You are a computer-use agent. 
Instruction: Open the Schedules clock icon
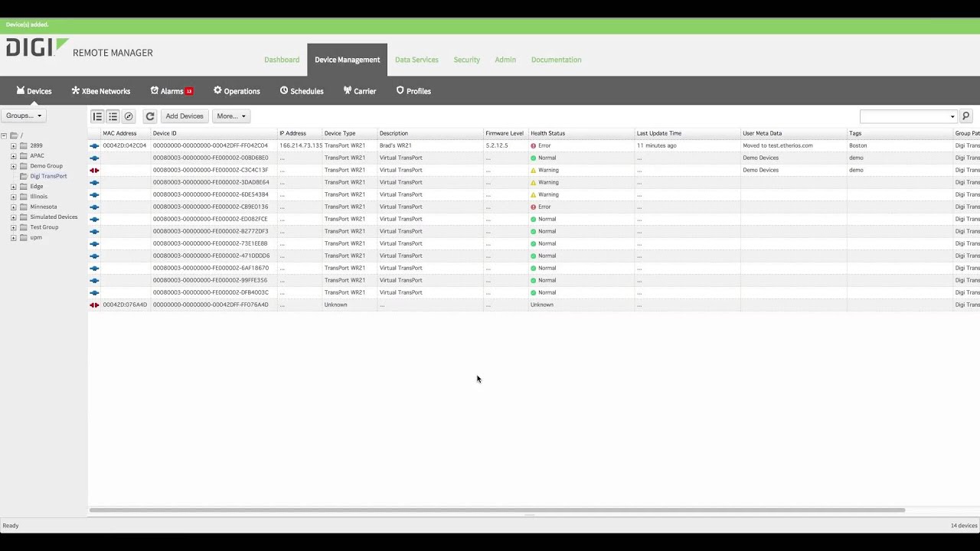pos(284,90)
